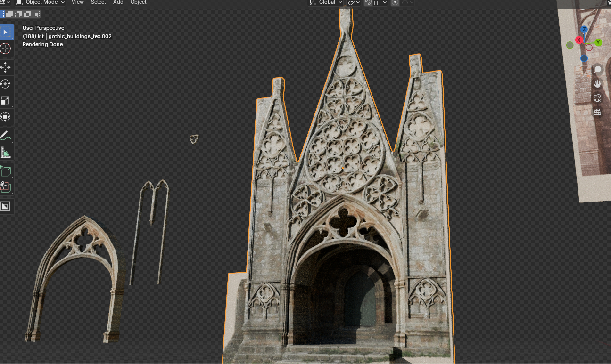Pick the Annotate pencil tool
The image size is (611, 364).
click(6, 136)
